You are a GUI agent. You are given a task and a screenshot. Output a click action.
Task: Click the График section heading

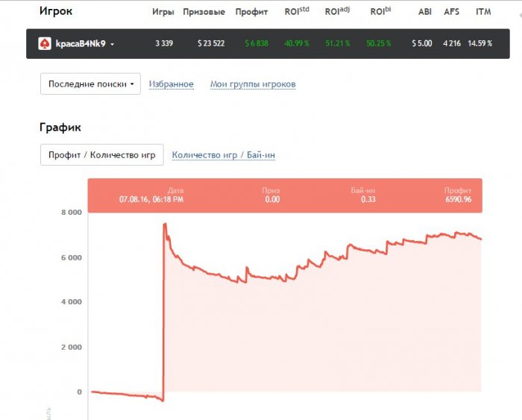pyautogui.click(x=60, y=128)
